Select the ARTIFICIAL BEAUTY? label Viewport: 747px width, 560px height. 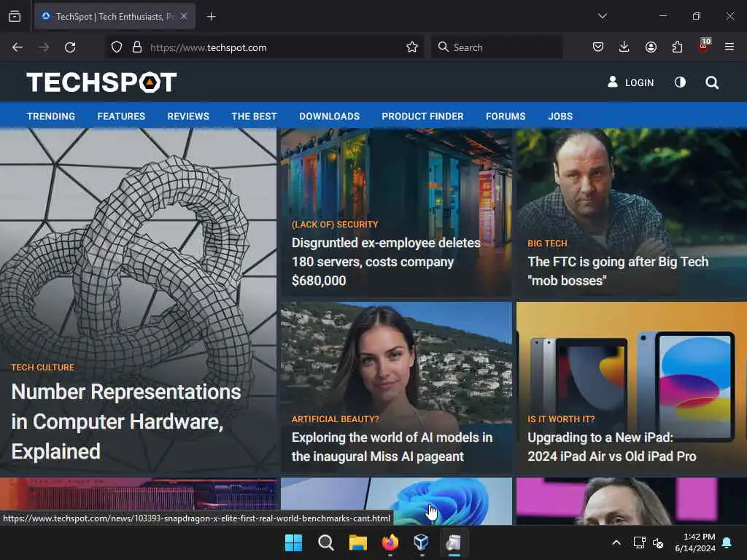[336, 419]
